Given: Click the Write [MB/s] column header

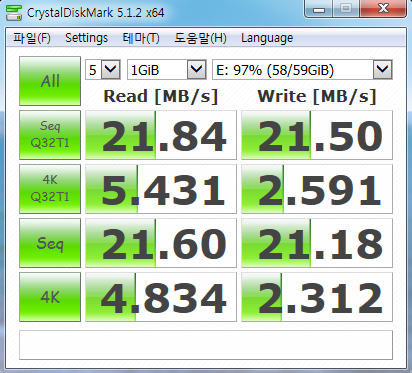Looking at the screenshot, I should (317, 96).
